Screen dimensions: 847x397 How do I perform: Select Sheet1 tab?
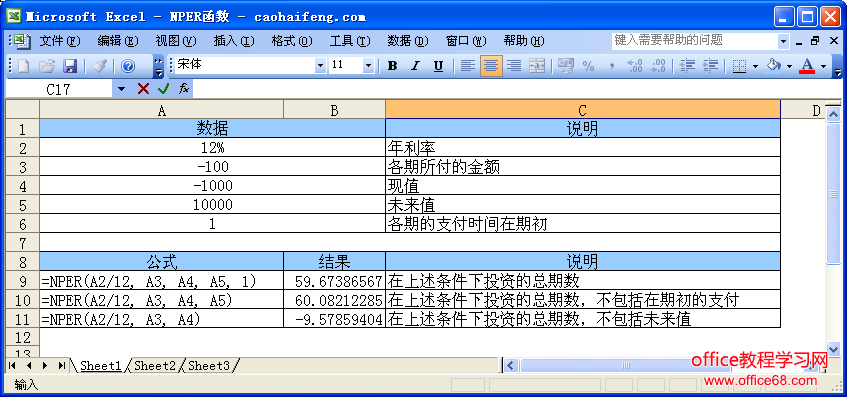coord(101,366)
